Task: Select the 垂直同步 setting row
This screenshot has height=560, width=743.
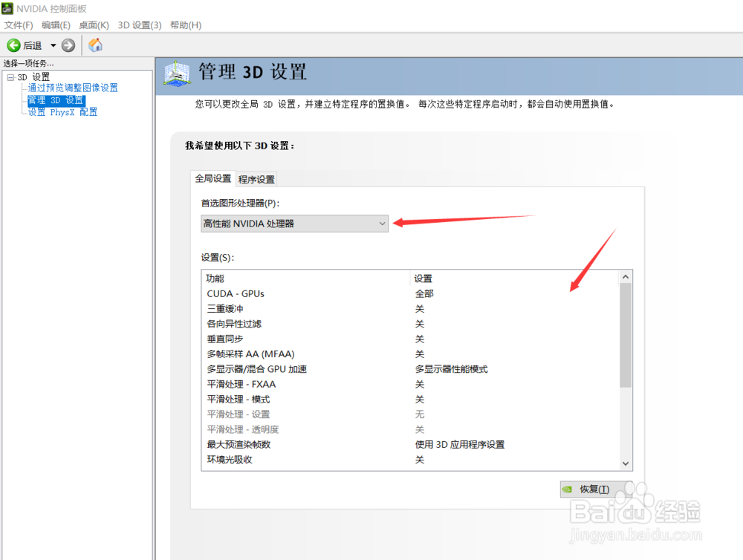Action: [x=410, y=339]
